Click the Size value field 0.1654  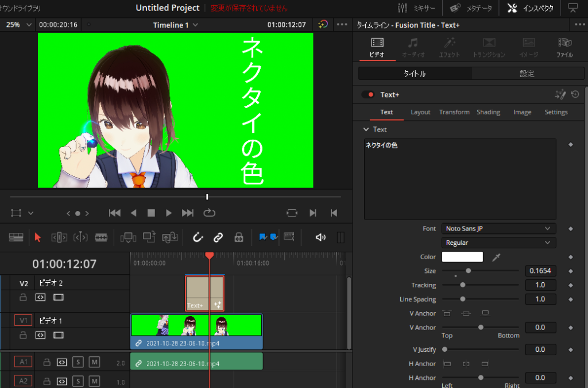pyautogui.click(x=540, y=271)
